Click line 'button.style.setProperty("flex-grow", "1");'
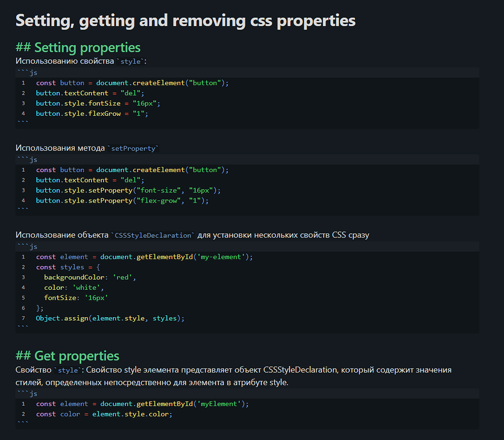The width and height of the screenshot is (504, 440). [x=122, y=201]
